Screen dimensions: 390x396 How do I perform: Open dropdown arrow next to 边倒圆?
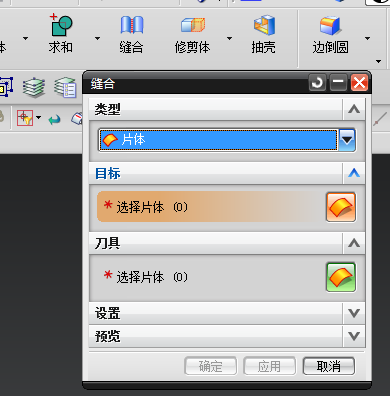click(x=367, y=38)
